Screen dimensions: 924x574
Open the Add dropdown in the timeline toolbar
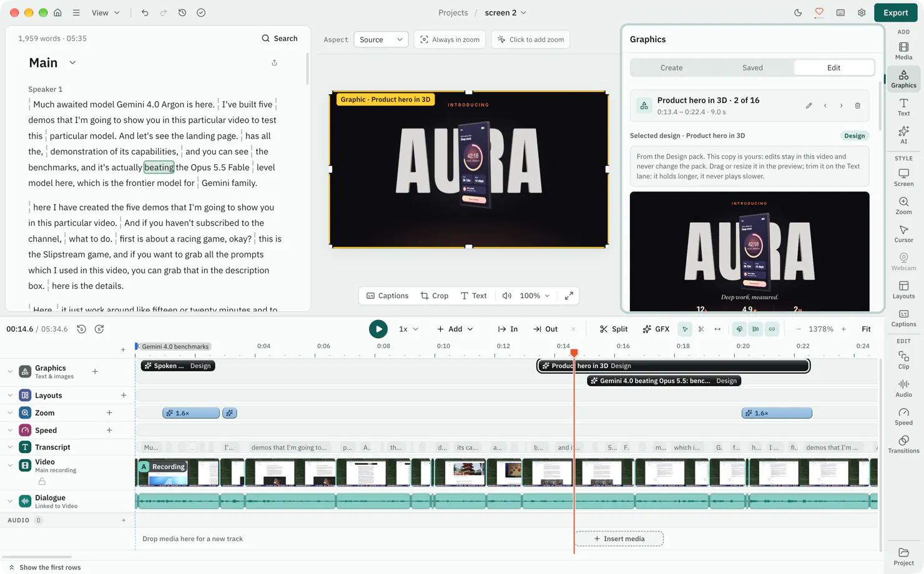pyautogui.click(x=455, y=329)
